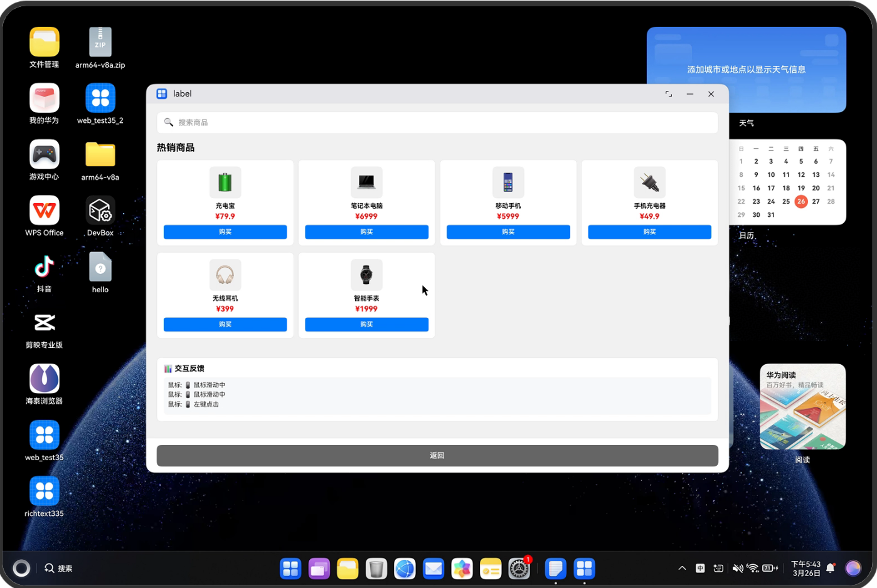Open DevBox desktop icon
This screenshot has width=877, height=588.
(x=100, y=216)
